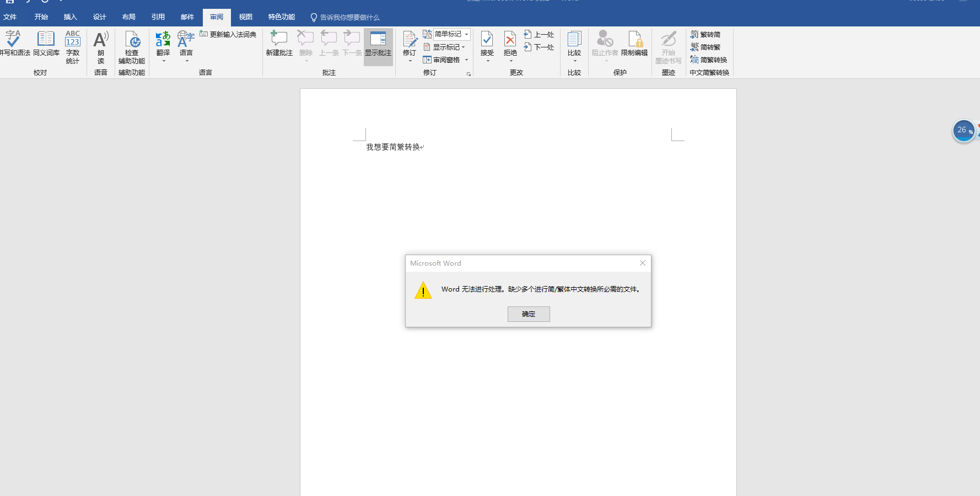
Task: Reject the change with 拒绝
Action: coord(510,40)
